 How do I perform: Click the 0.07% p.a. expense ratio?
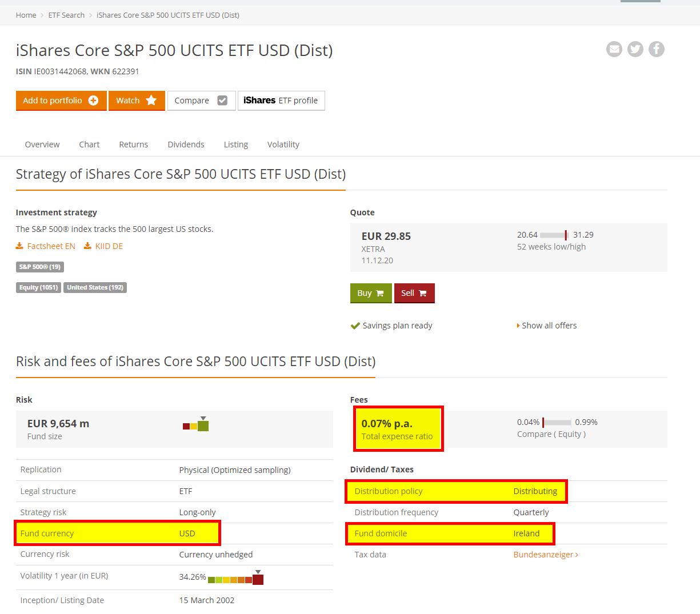coord(387,424)
